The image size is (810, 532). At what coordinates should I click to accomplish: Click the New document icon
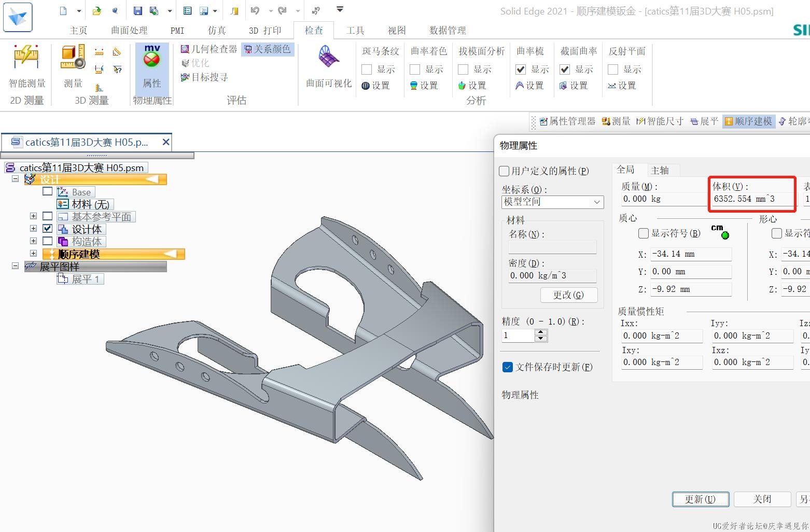[63, 11]
